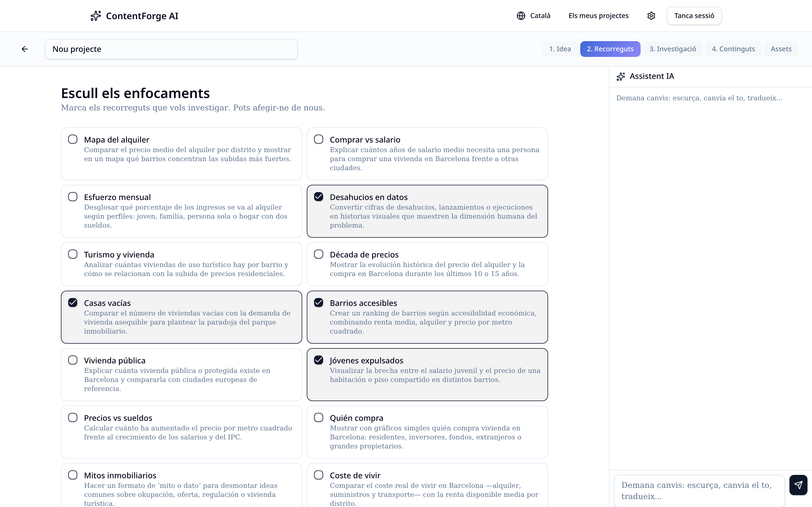Open language selector globe icon

[521, 16]
